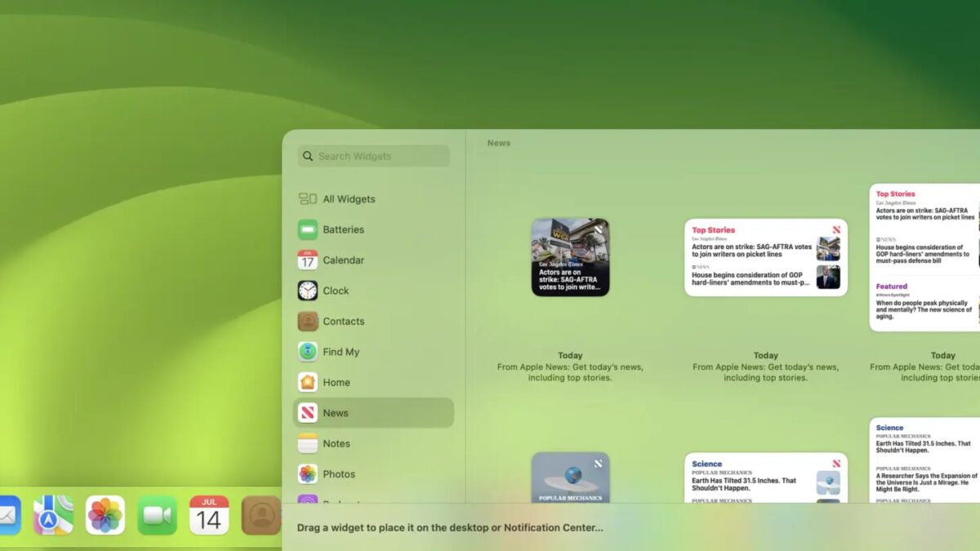Screen dimensions: 980x551
Task: Select the Batteries category icon in sidebar
Action: (x=308, y=229)
